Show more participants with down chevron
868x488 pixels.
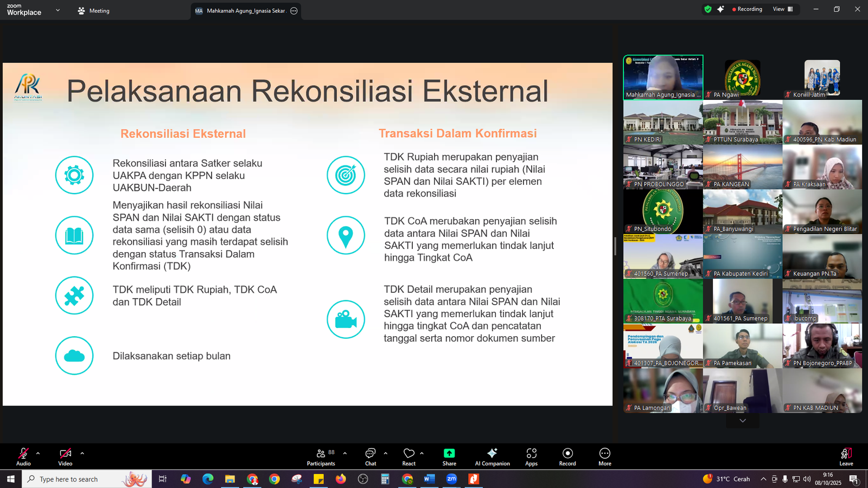[x=742, y=421]
